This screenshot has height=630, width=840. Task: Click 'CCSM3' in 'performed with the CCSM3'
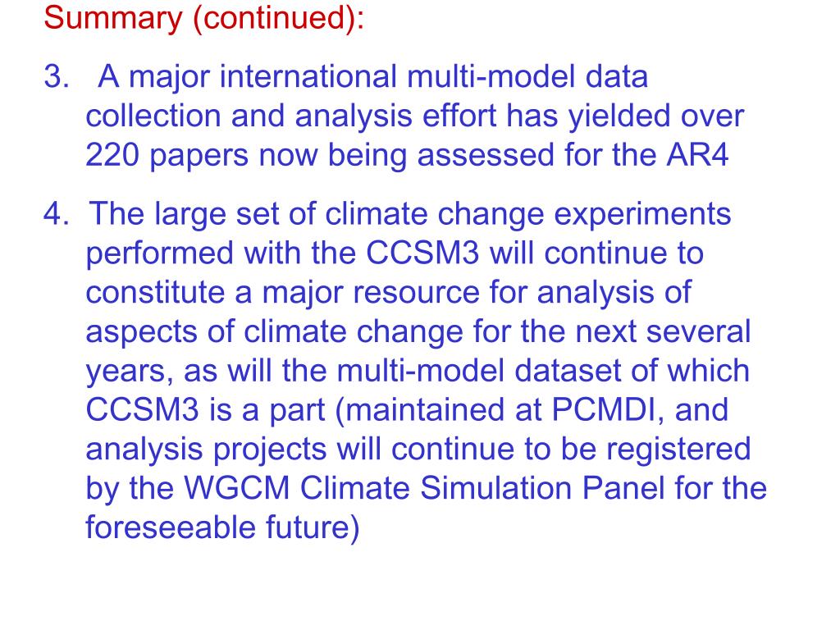[x=422, y=253]
